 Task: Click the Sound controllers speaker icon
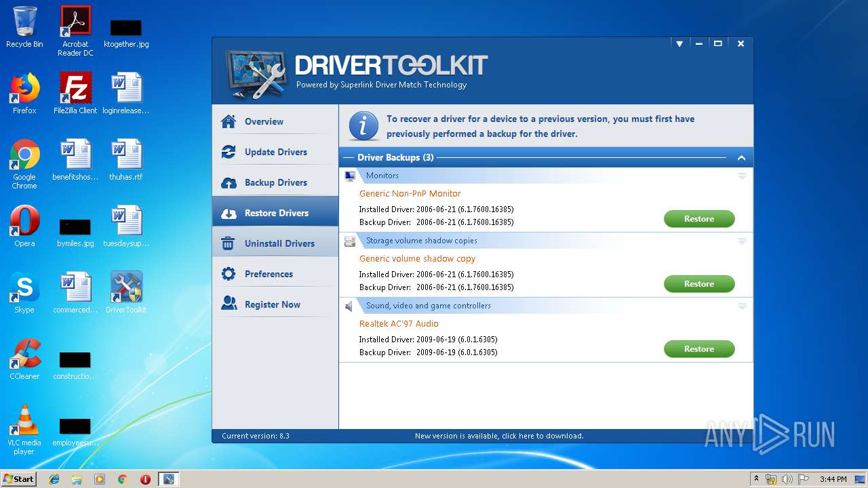pos(349,306)
